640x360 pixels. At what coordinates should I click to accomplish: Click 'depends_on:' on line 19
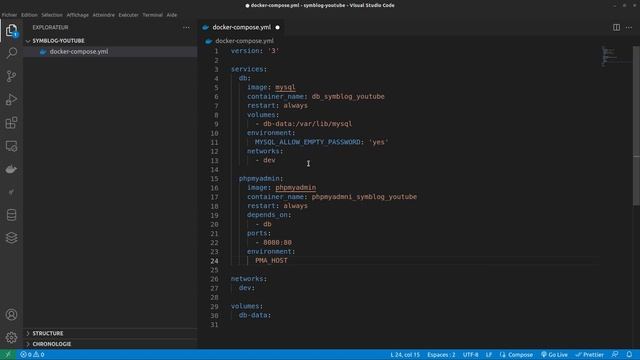coord(269,215)
